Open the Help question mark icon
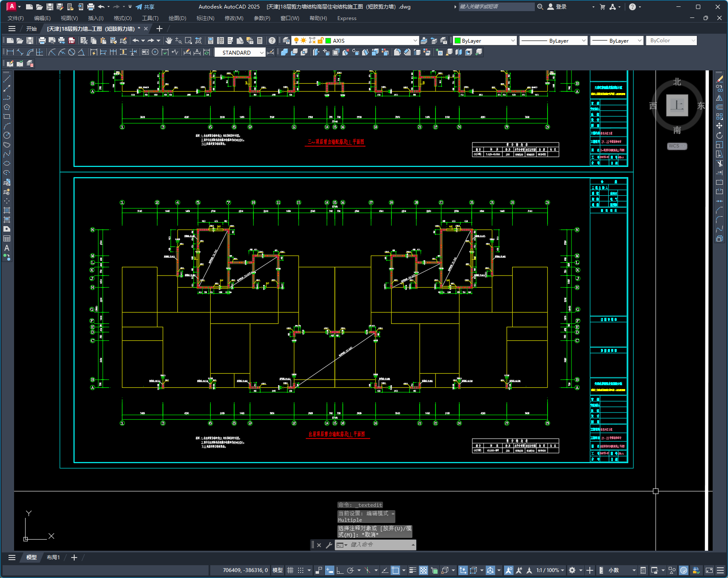The height and width of the screenshot is (578, 728). tap(272, 41)
